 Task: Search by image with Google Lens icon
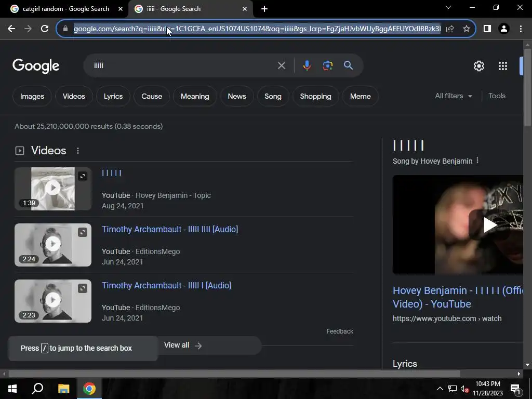coord(328,65)
